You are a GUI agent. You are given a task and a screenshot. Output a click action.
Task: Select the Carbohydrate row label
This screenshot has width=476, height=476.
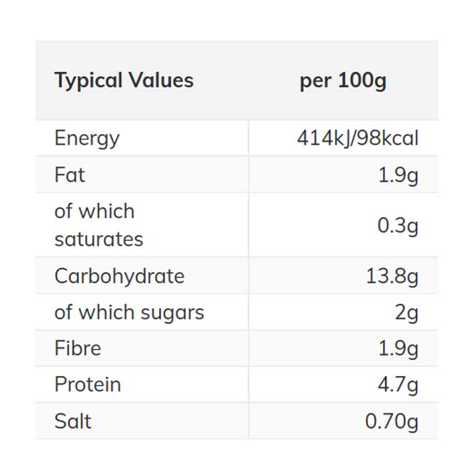point(119,276)
